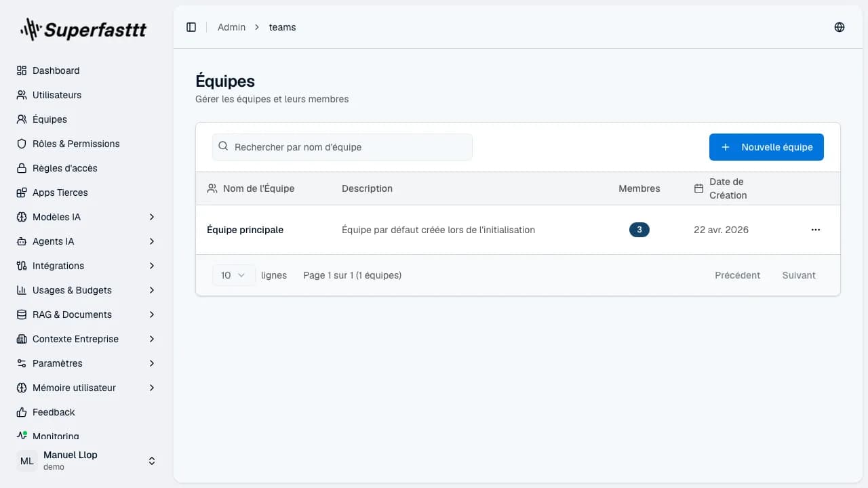Viewport: 868px width, 488px height.
Task: Click the Équipe par défaut description cell
Action: (438, 230)
